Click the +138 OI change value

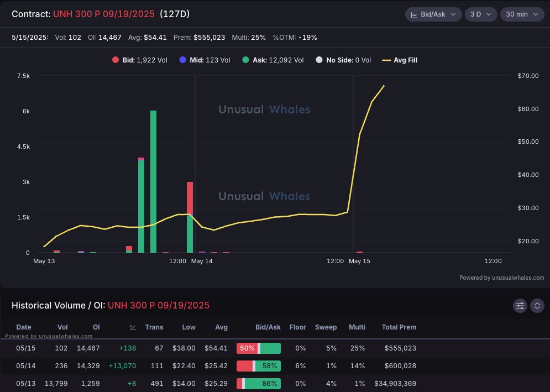[x=128, y=348]
